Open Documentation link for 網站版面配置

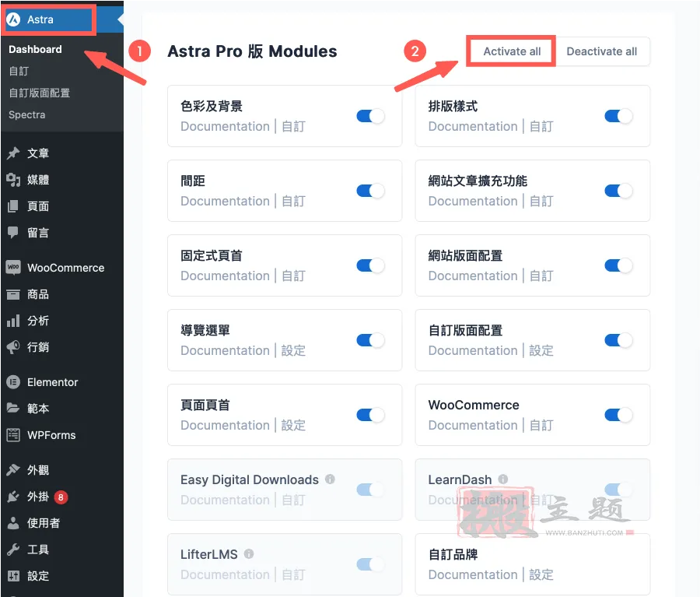click(473, 276)
